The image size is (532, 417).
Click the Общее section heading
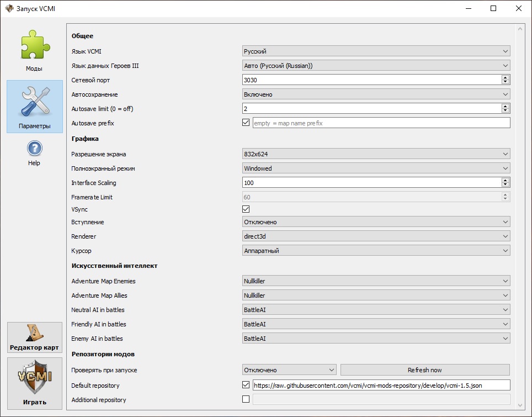tap(82, 36)
